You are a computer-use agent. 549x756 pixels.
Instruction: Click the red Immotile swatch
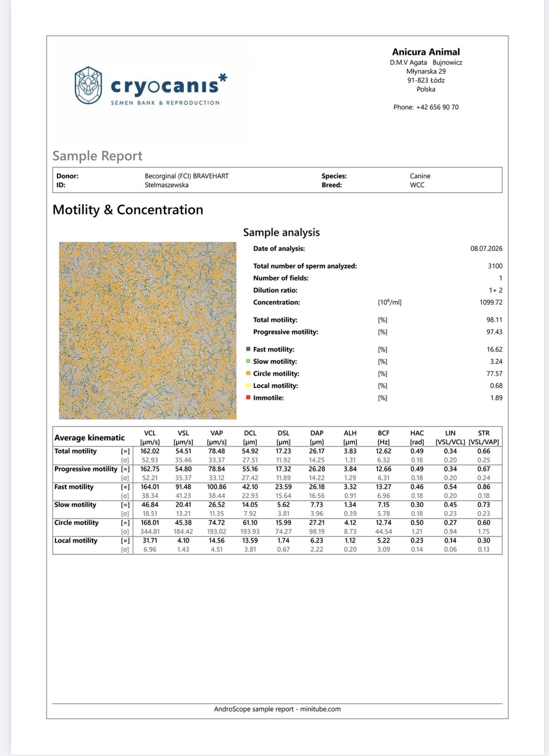248,398
